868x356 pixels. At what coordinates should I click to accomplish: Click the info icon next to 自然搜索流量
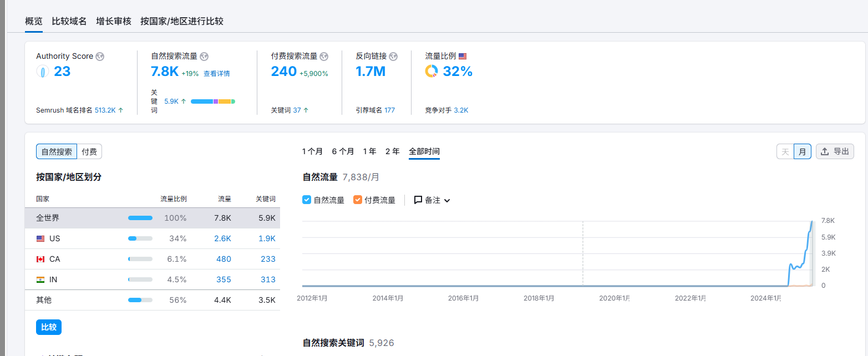(204, 56)
